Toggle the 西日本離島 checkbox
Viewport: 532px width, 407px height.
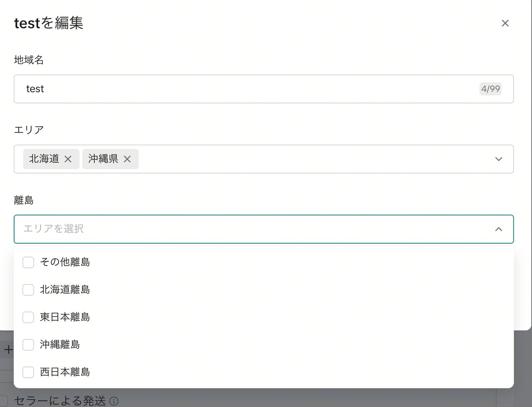tap(28, 372)
